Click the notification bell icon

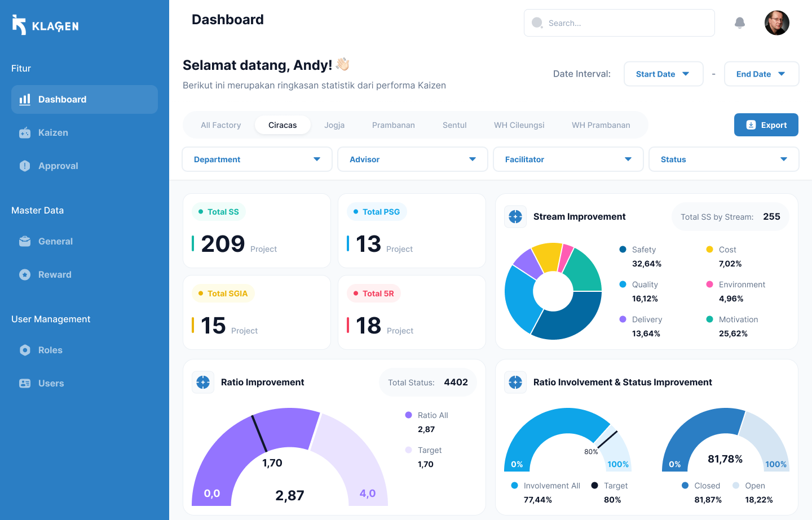tap(740, 23)
